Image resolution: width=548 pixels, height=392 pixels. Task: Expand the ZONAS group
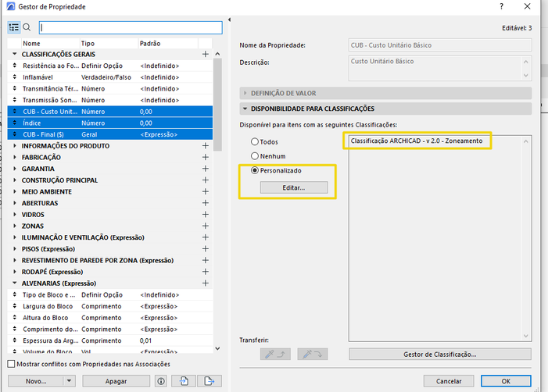point(14,226)
